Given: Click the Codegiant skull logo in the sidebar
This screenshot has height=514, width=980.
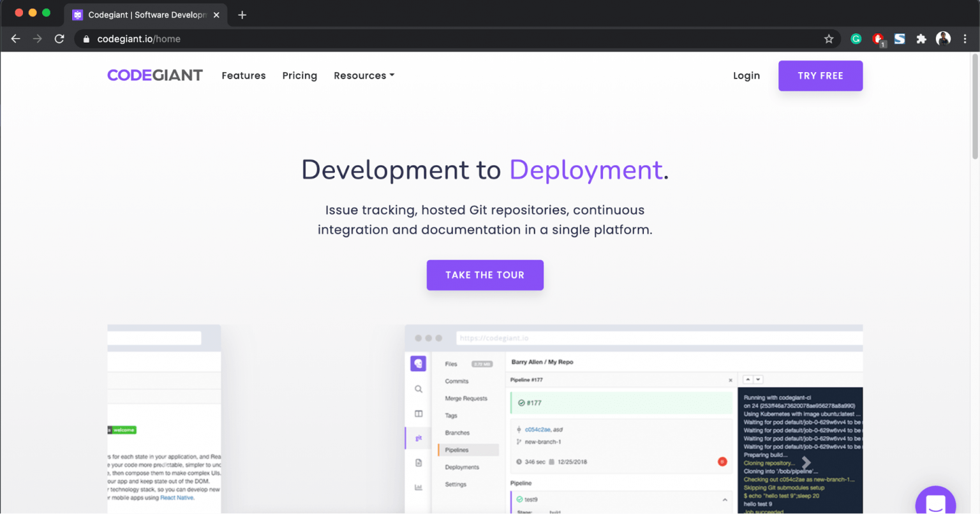Looking at the screenshot, I should click(417, 364).
